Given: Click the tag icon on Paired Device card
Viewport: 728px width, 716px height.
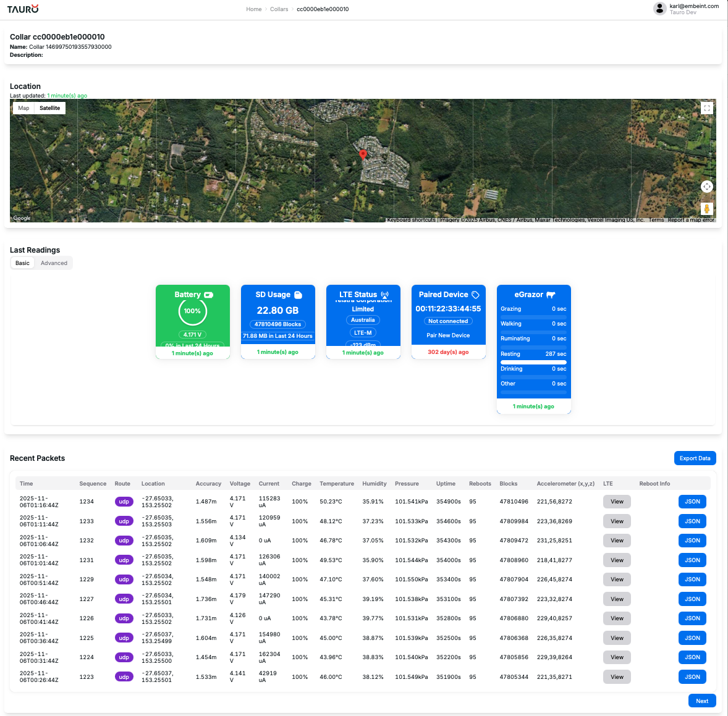Looking at the screenshot, I should point(475,295).
